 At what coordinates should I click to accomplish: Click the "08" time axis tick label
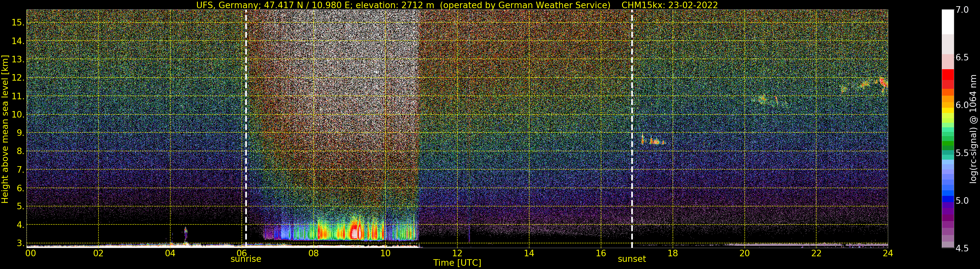(x=313, y=253)
